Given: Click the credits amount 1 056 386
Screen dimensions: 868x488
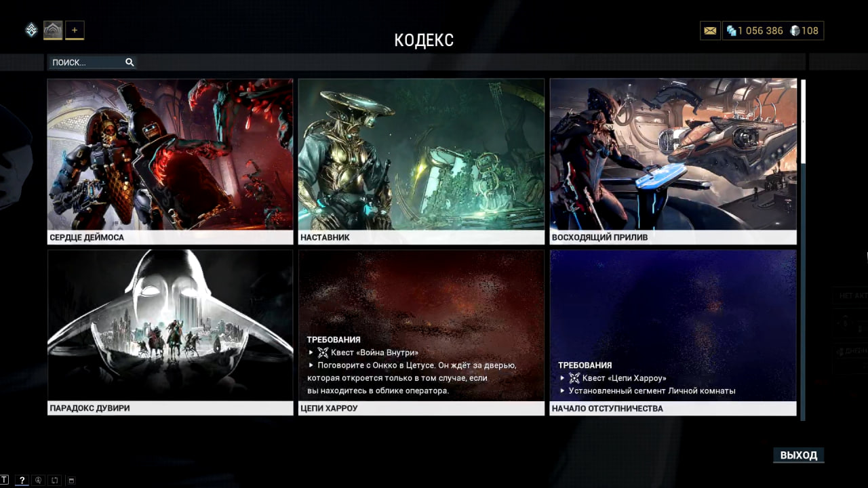Looking at the screenshot, I should pyautogui.click(x=760, y=30).
